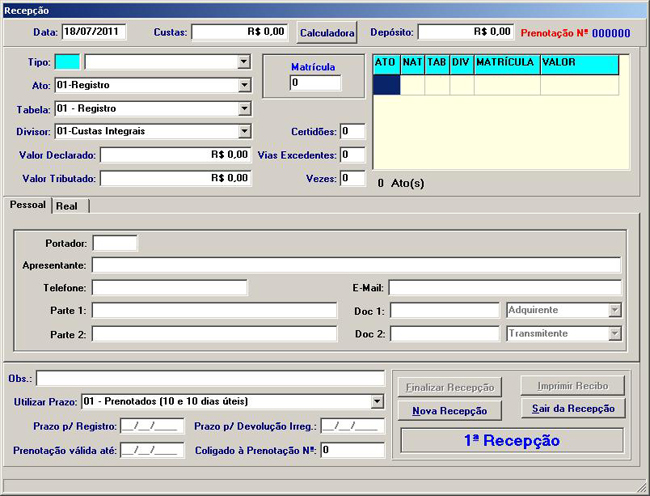Click the MATRÍCULA column header
650x496 pixels.
pyautogui.click(x=507, y=65)
